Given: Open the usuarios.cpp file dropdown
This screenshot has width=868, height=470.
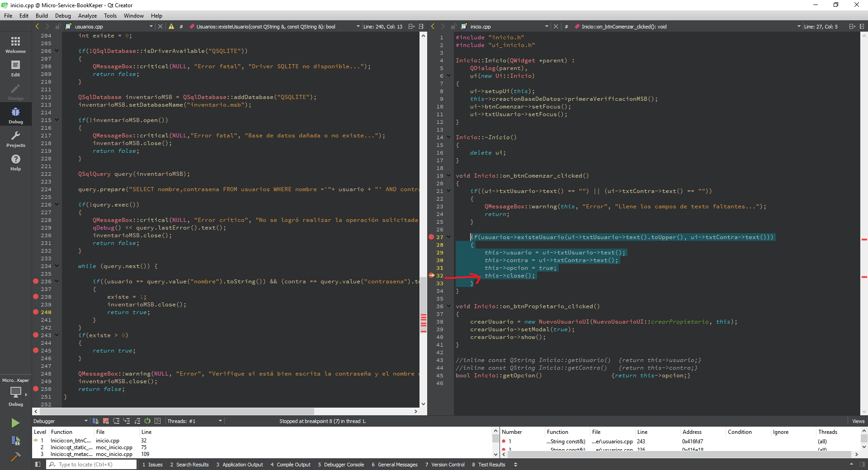Looking at the screenshot, I should coord(151,27).
